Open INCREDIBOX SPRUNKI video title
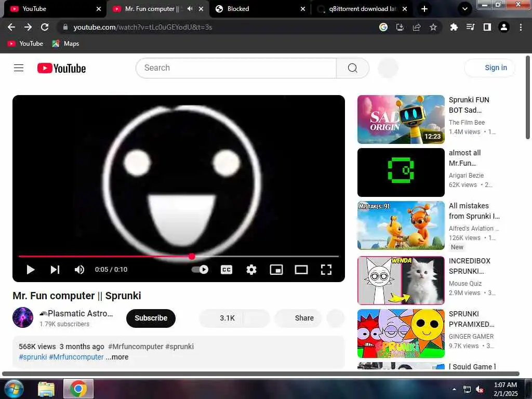Screen dimensions: 532x399 point(470,266)
